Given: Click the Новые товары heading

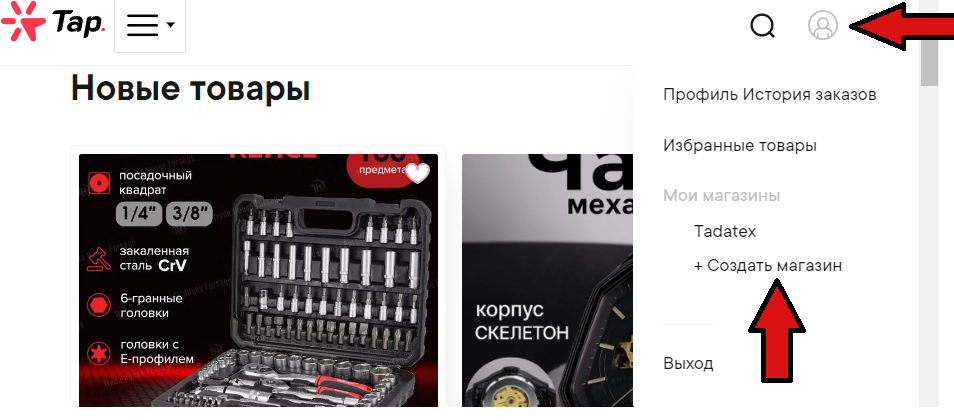Looking at the screenshot, I should pyautogui.click(x=190, y=88).
